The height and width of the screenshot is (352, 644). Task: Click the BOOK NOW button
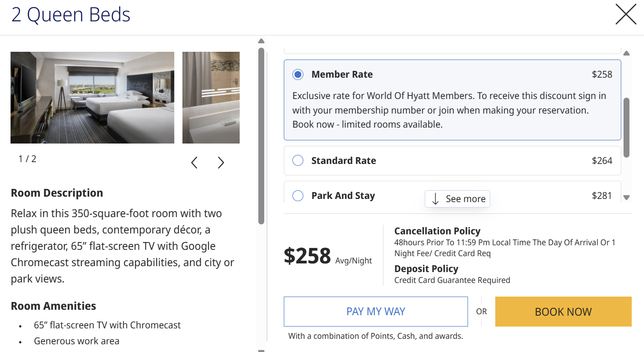[563, 312]
